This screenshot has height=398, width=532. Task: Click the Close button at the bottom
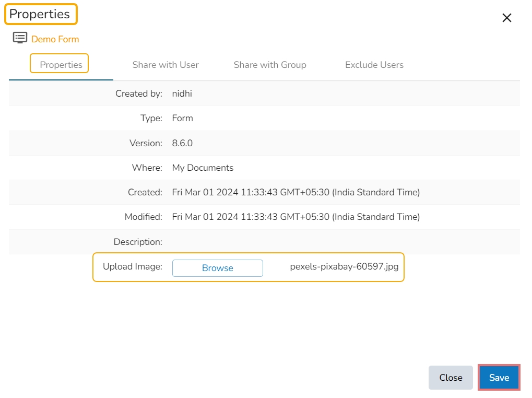tap(451, 377)
